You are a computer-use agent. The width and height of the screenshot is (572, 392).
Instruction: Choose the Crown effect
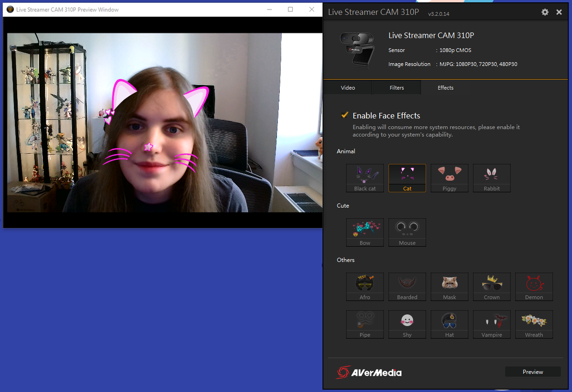491,287
